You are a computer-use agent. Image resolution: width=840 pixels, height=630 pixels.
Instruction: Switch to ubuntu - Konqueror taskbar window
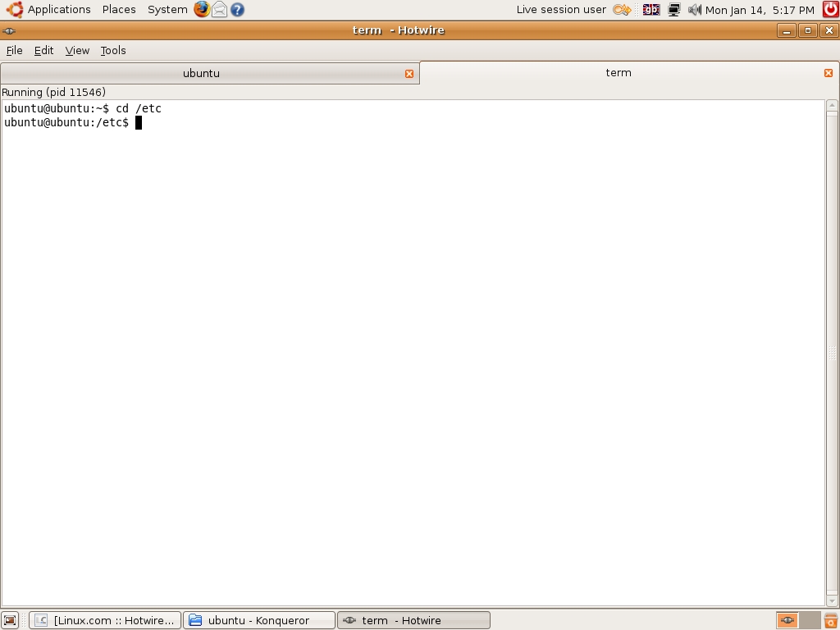259,620
